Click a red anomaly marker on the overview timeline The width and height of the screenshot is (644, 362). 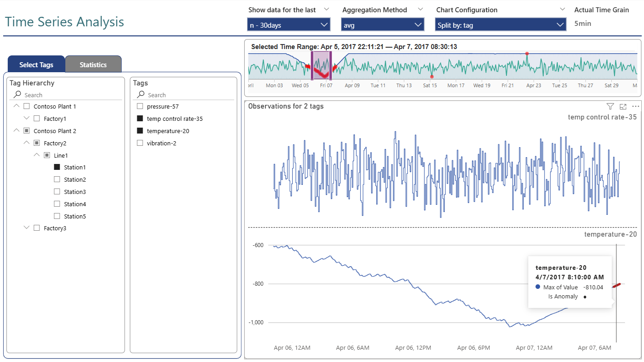tap(527, 54)
